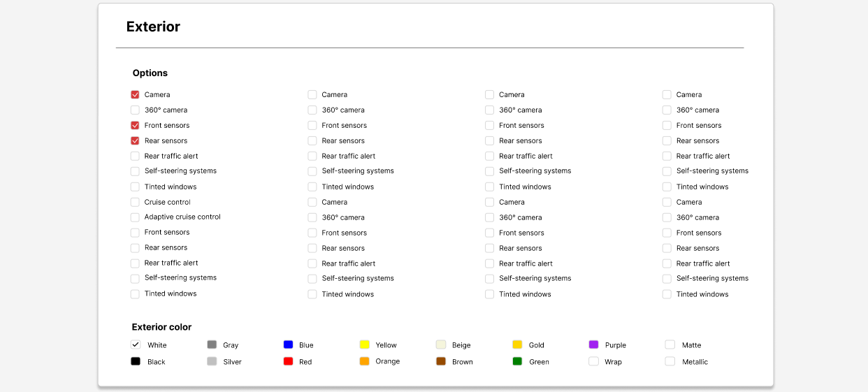Select the Silver color swatch
Screen dimensions: 868x392
[x=212, y=361]
